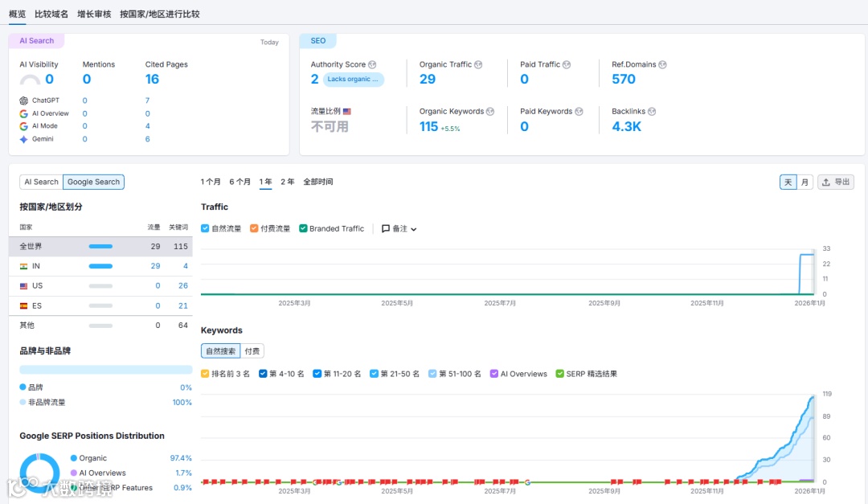Click the India flag icon
868x504 pixels.
pyautogui.click(x=24, y=266)
